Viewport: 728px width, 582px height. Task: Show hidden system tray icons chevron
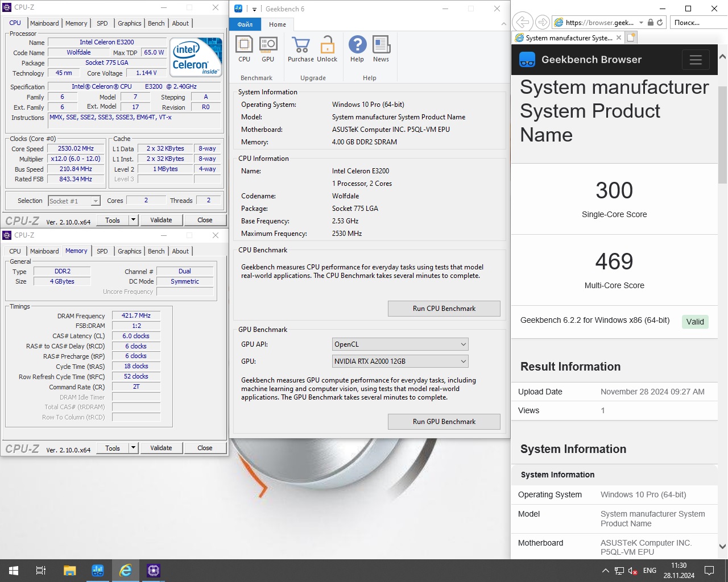pos(605,571)
